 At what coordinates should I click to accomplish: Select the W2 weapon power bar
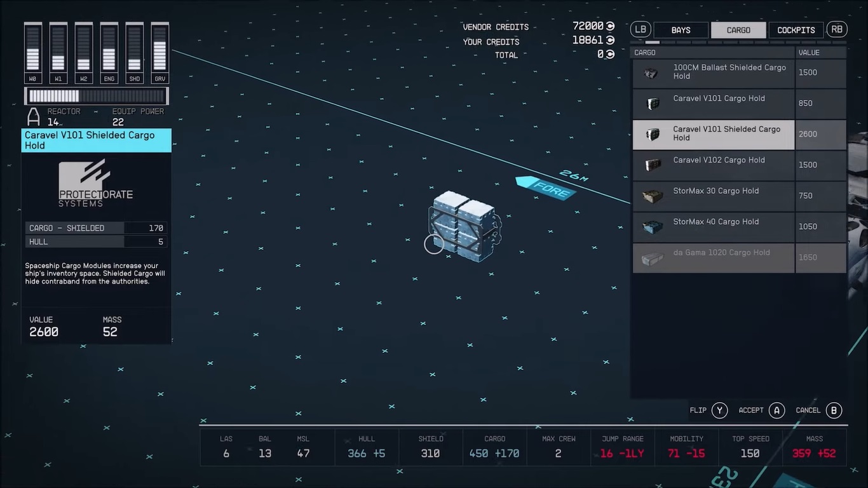pyautogui.click(x=84, y=53)
